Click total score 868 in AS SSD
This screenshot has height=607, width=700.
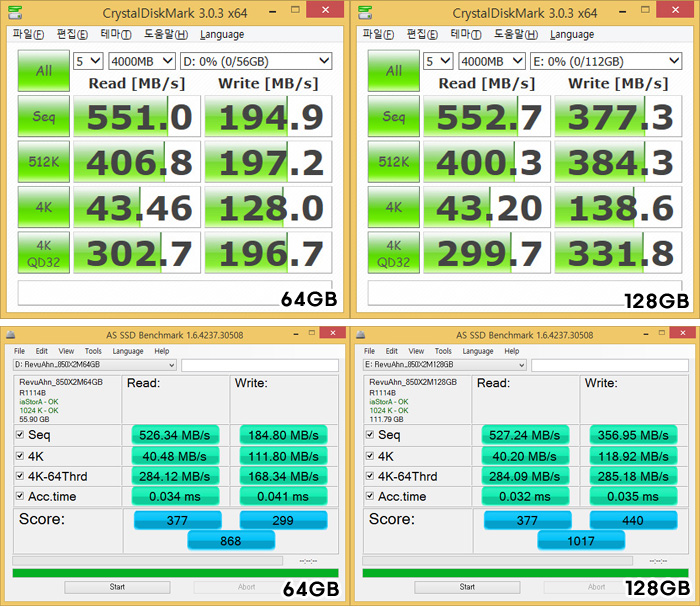point(231,540)
